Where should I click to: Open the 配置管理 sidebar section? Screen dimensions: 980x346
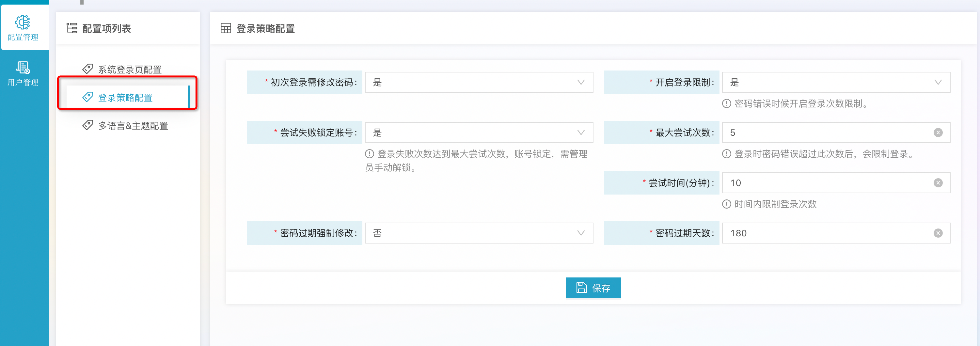pyautogui.click(x=23, y=27)
